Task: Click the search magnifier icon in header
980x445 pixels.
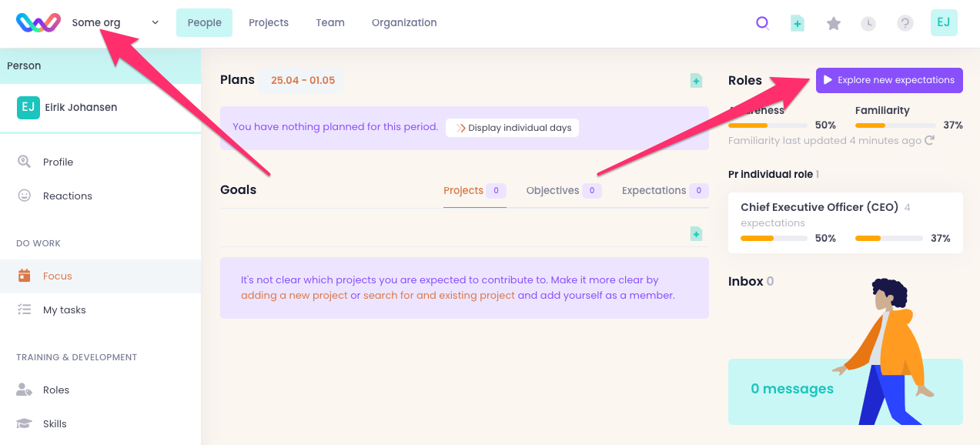Action: pyautogui.click(x=762, y=23)
